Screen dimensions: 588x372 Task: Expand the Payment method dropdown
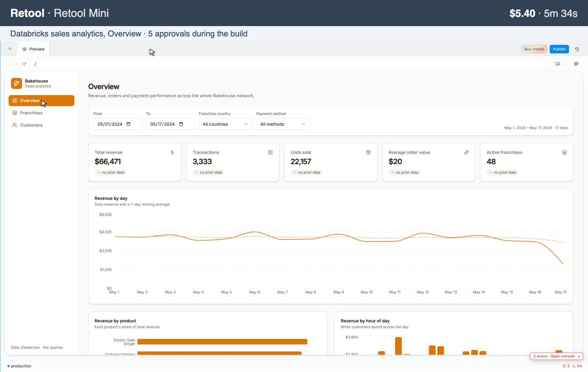point(283,124)
